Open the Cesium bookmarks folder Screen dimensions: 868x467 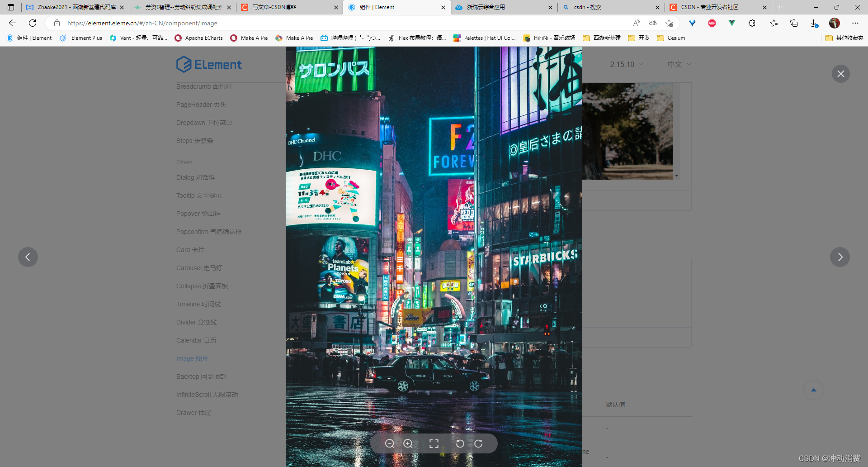671,38
